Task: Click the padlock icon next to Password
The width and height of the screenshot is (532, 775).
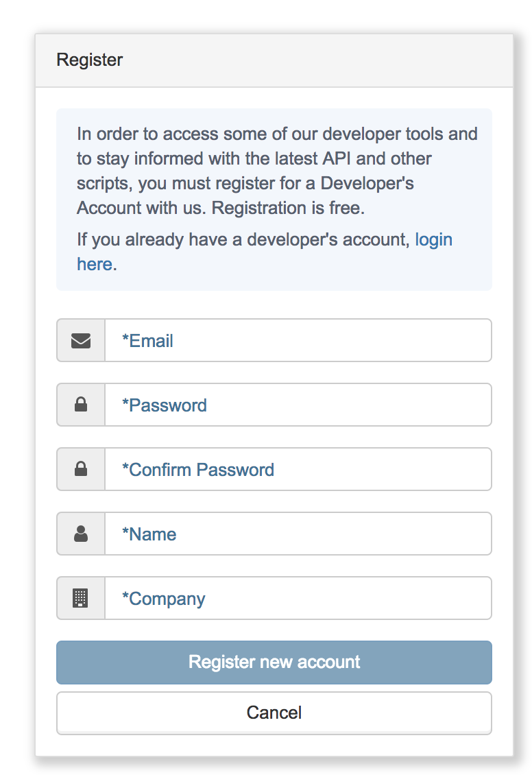Action: click(80, 405)
